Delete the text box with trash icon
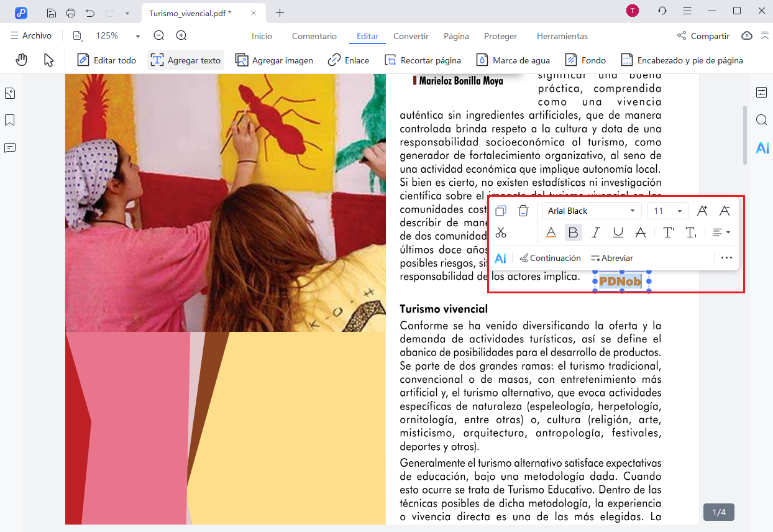 (523, 211)
